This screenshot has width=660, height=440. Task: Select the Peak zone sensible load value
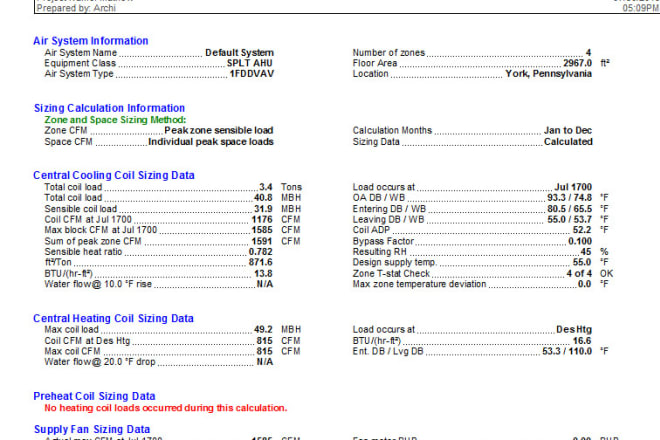219,130
